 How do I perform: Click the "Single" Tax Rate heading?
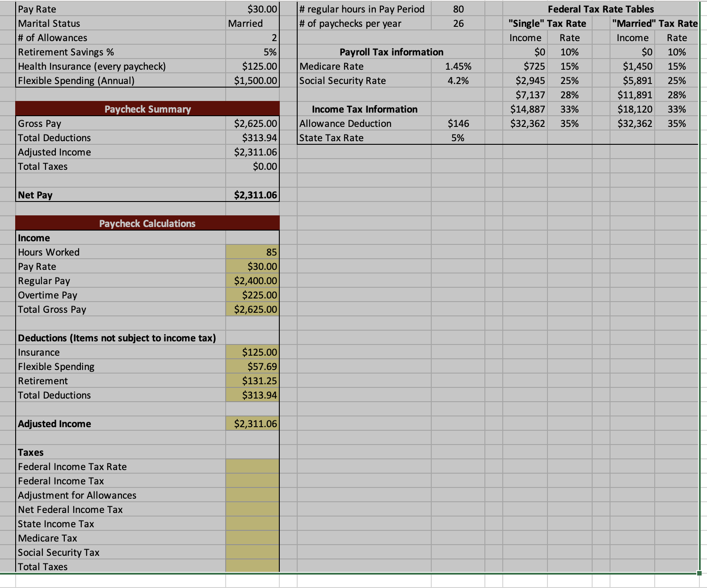click(547, 23)
